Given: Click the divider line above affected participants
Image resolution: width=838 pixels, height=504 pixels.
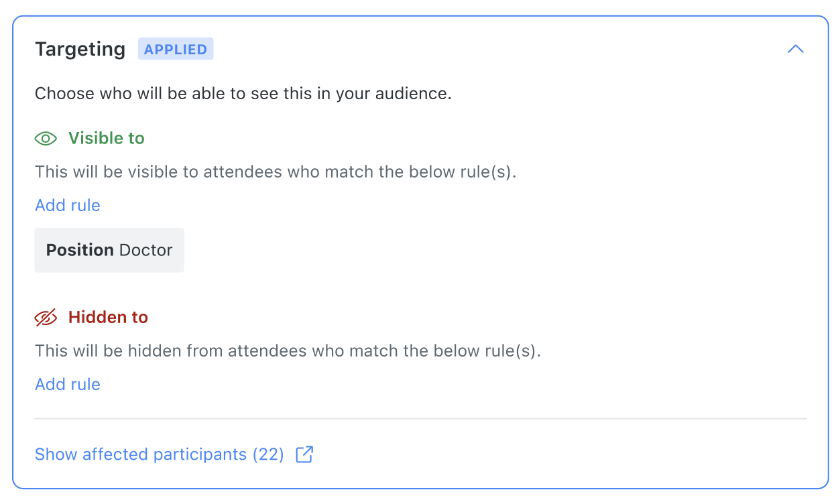Looking at the screenshot, I should click(420, 419).
